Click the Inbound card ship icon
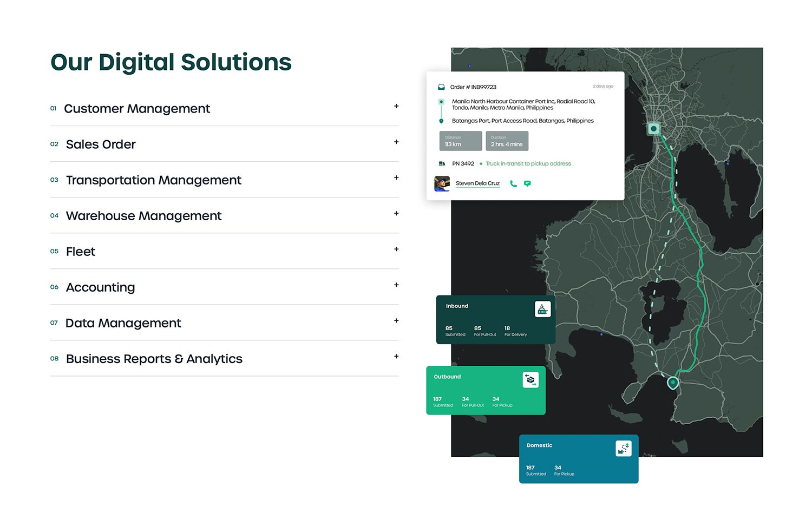 (x=542, y=309)
